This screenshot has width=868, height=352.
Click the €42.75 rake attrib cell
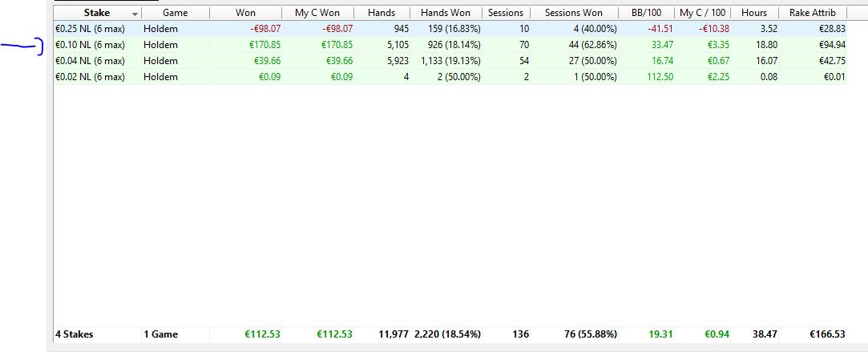pyautogui.click(x=832, y=61)
